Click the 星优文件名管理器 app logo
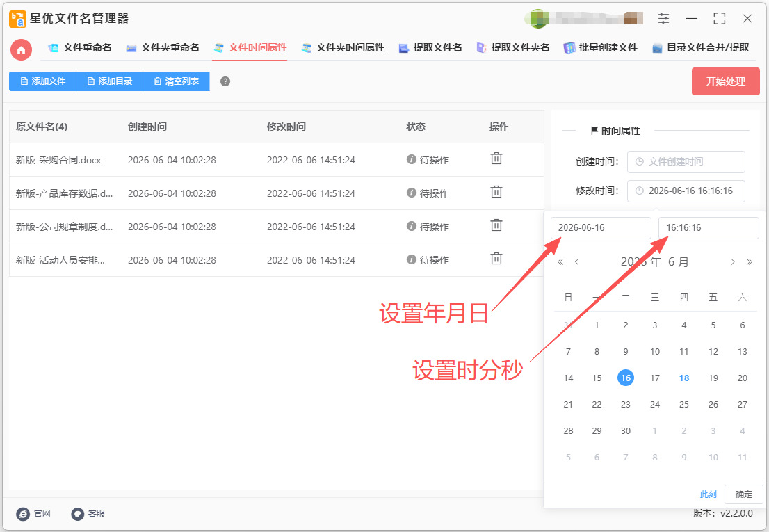Screen dimensions: 769x532 click(x=17, y=19)
